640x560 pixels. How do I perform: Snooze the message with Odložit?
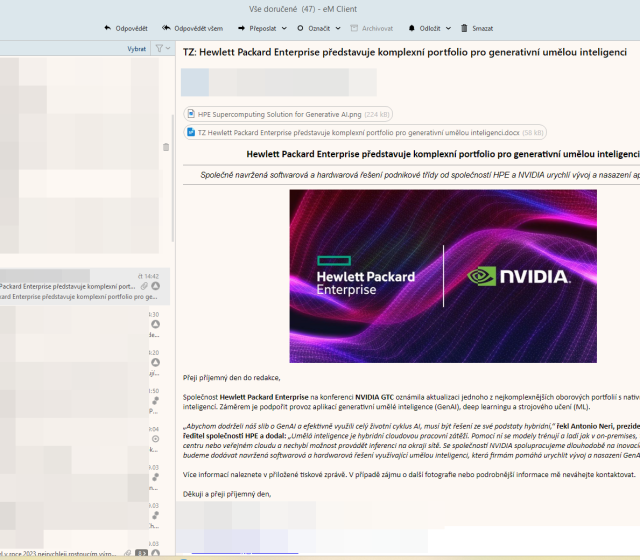click(424, 28)
